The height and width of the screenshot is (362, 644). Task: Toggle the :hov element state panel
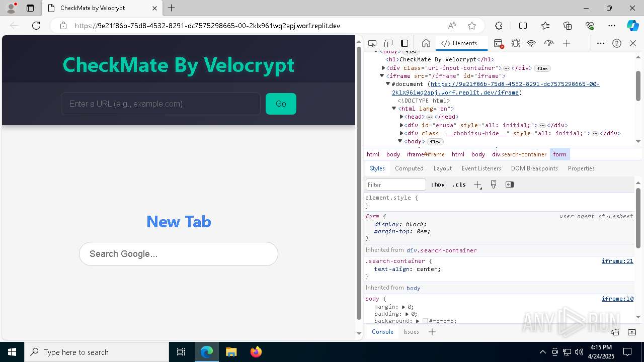(438, 185)
